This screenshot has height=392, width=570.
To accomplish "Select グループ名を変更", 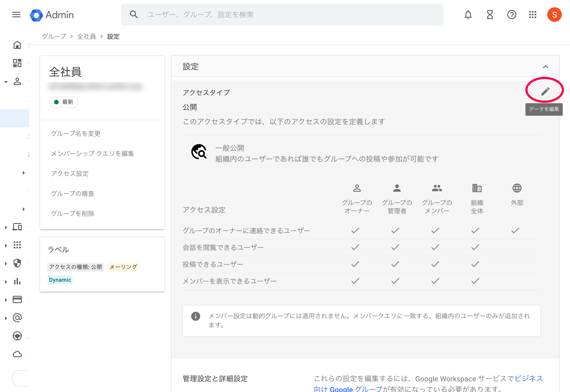I will [x=76, y=133].
